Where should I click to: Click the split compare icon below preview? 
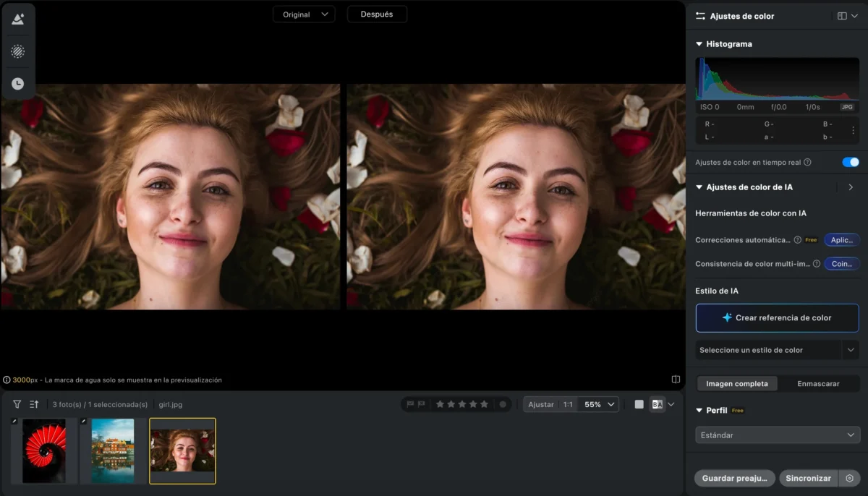676,379
